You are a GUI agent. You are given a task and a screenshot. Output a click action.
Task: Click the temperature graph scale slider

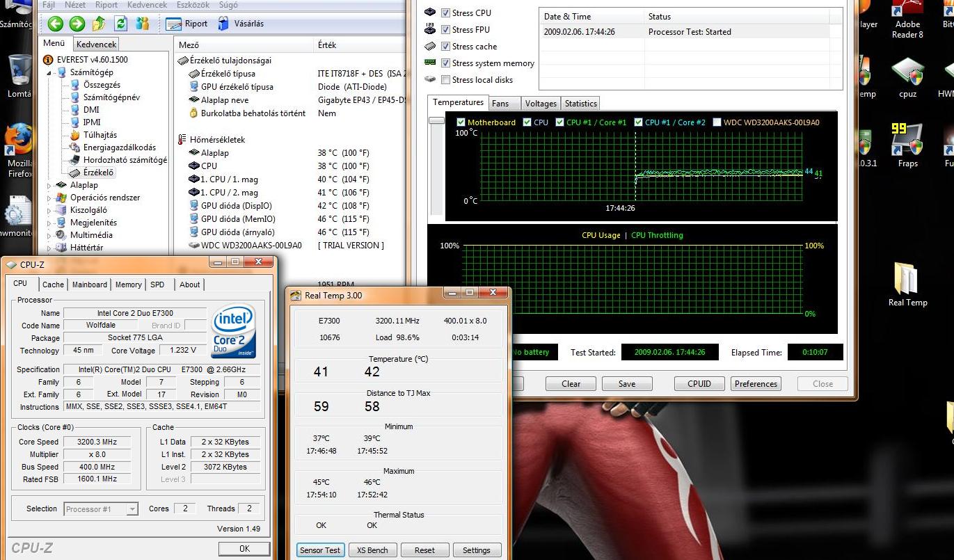436,121
